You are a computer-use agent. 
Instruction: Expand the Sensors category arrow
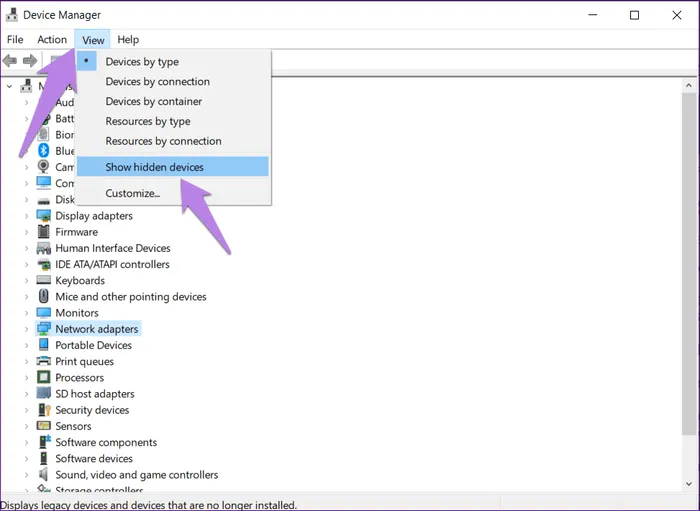27,426
